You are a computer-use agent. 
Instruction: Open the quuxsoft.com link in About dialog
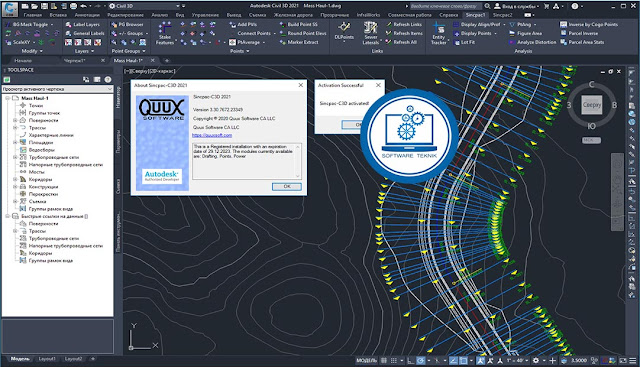pos(212,135)
